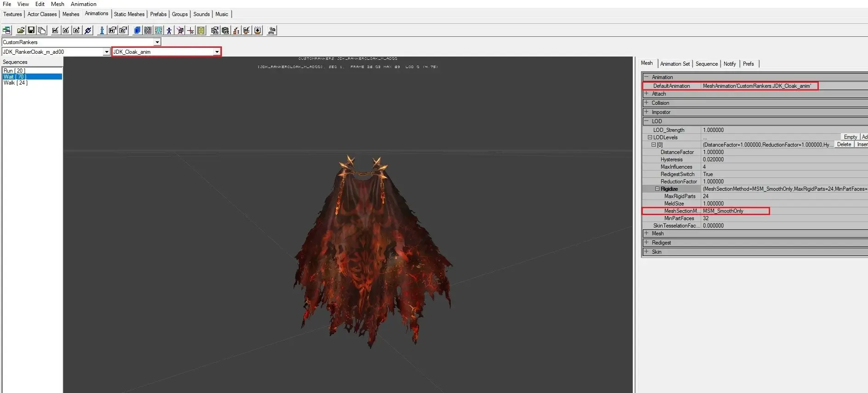
Task: Click the copy pages toolbar icon
Action: [x=42, y=30]
